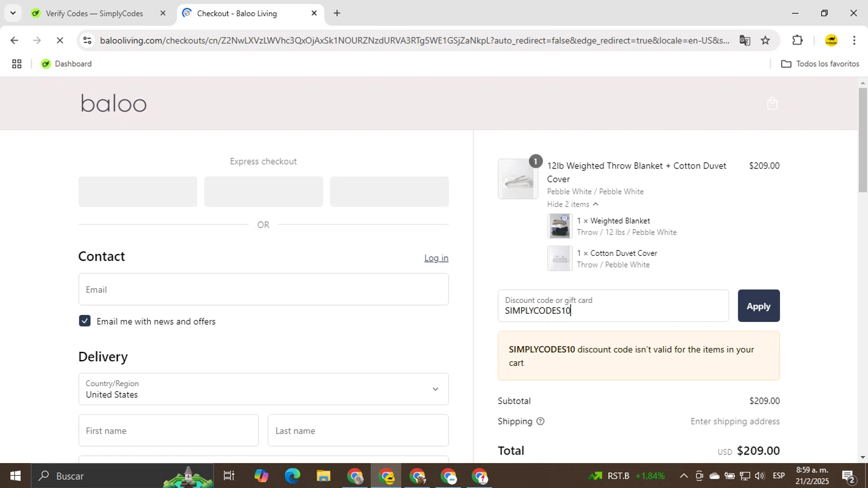Focus the Email input field
868x488 pixels.
[x=263, y=289]
